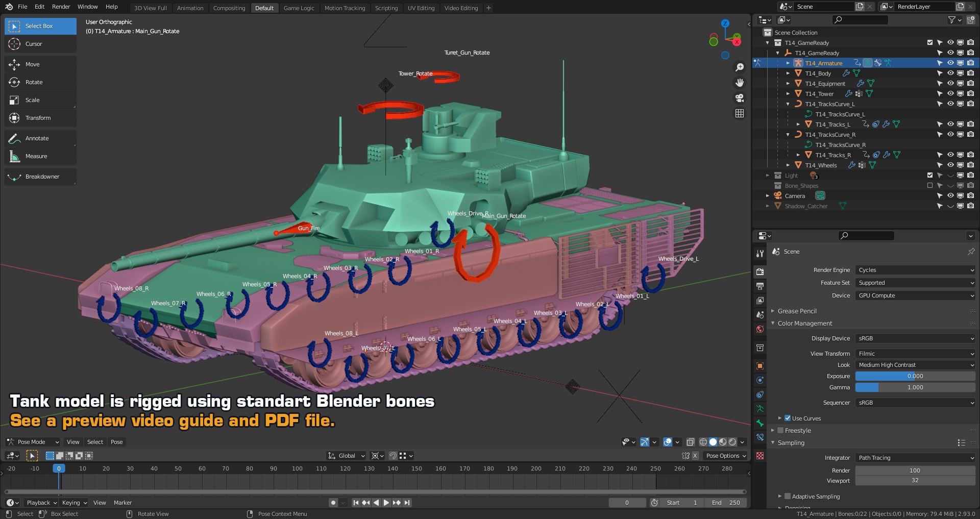The width and height of the screenshot is (980, 519).
Task: Select the Measure tool
Action: tap(40, 156)
